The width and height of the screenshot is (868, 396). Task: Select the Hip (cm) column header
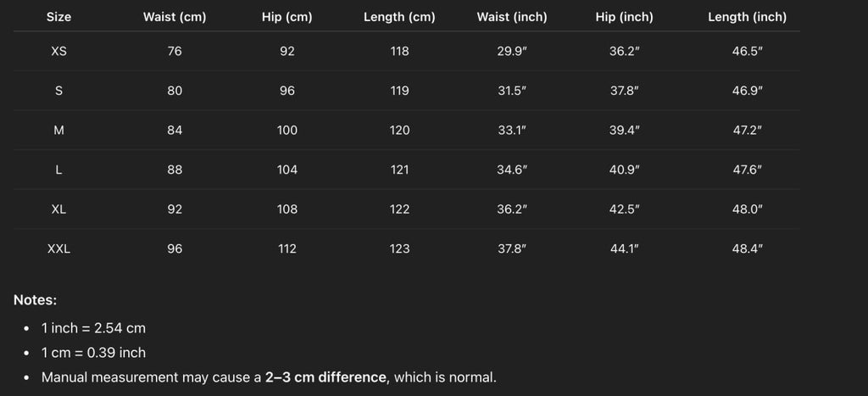coord(287,17)
